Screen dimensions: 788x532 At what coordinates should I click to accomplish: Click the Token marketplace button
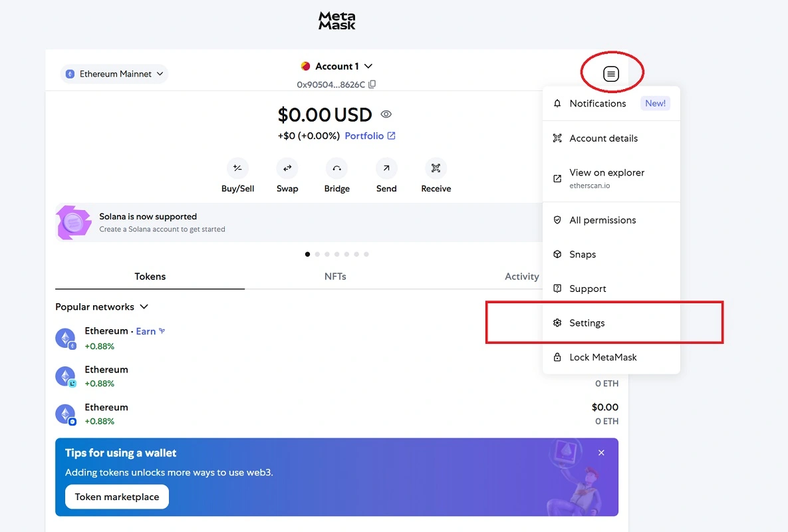tap(117, 497)
